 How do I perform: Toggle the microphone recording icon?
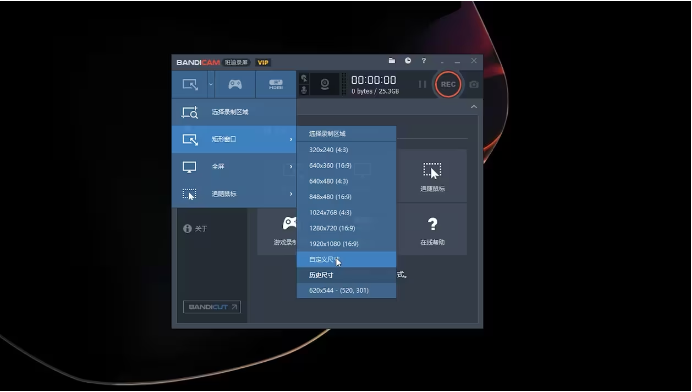(304, 90)
